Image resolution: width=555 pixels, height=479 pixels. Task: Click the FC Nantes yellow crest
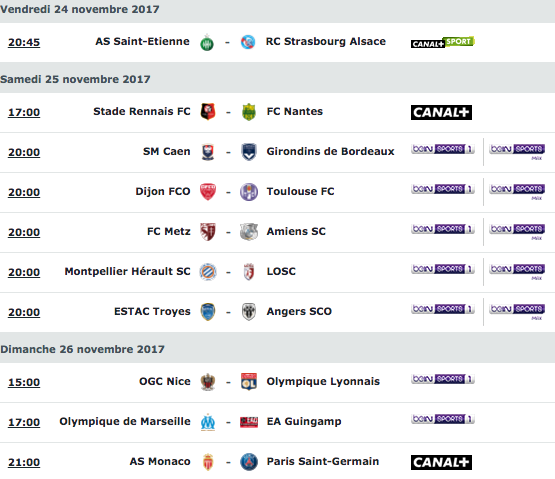click(249, 112)
